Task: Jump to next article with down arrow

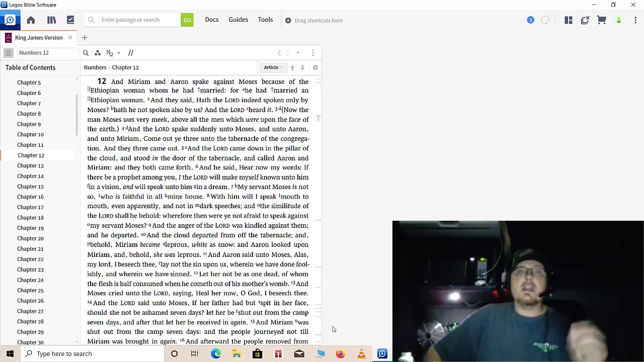Action: 302,67
